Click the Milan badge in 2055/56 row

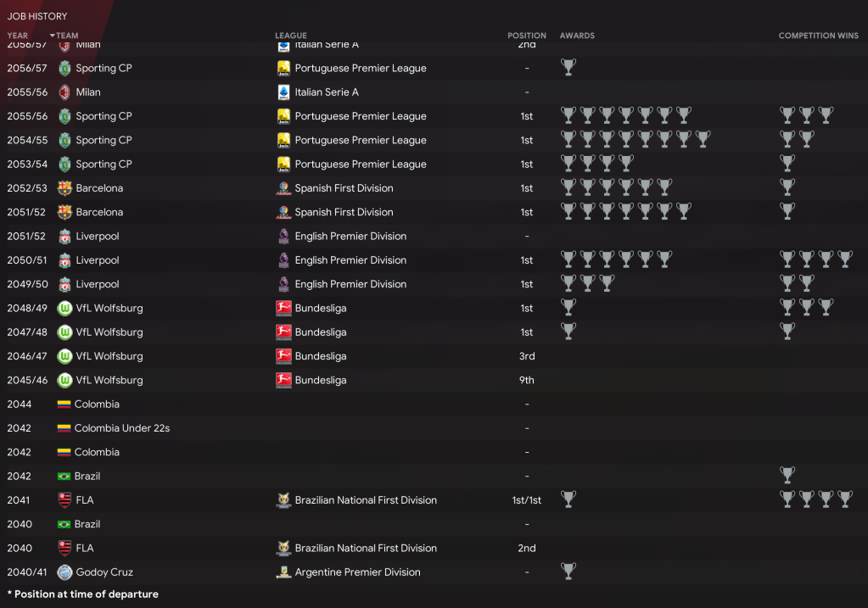click(64, 92)
